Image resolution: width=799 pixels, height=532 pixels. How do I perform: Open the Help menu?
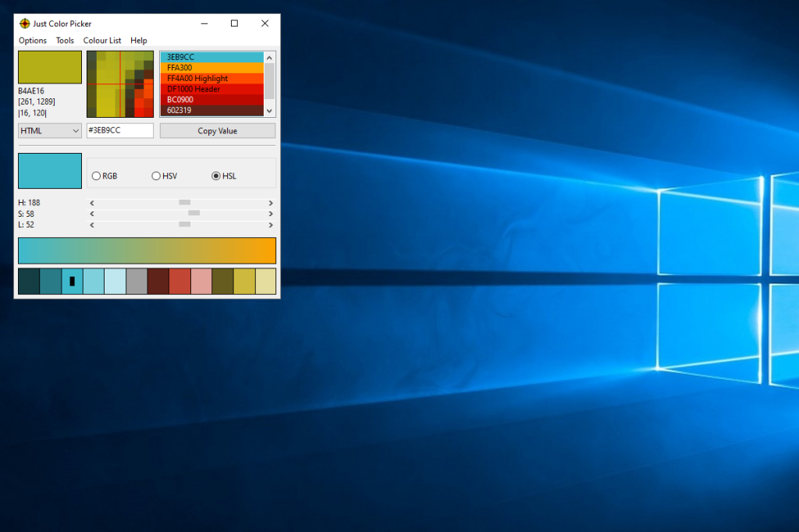coord(139,41)
